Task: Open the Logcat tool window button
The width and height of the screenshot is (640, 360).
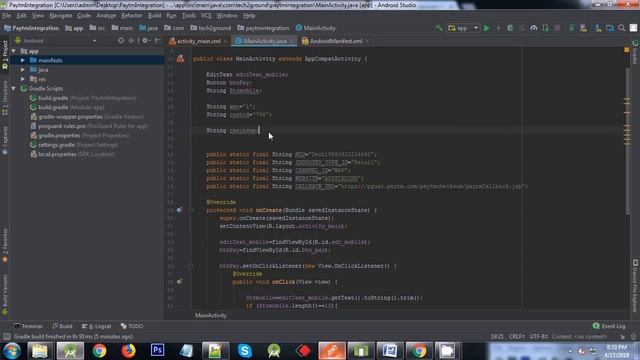Action: pyautogui.click(x=96, y=326)
